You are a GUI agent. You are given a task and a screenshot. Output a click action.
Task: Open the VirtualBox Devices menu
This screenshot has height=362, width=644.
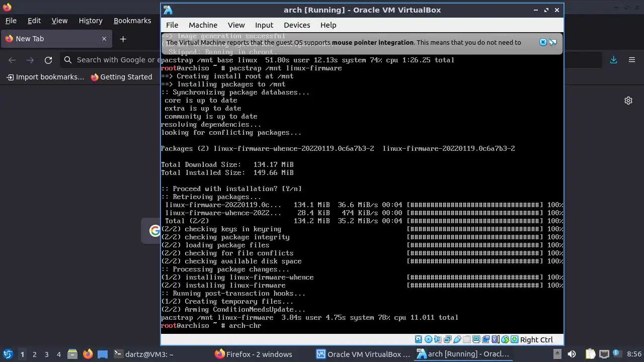(x=297, y=25)
